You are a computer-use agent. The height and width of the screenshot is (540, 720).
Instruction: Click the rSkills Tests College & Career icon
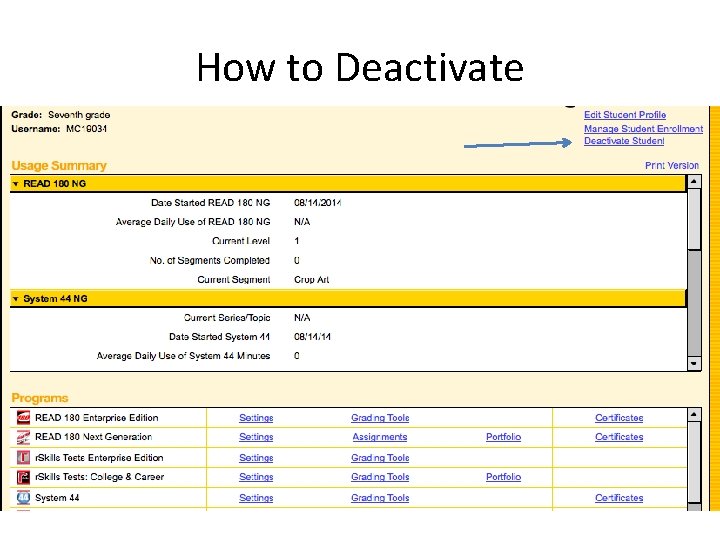(x=23, y=477)
